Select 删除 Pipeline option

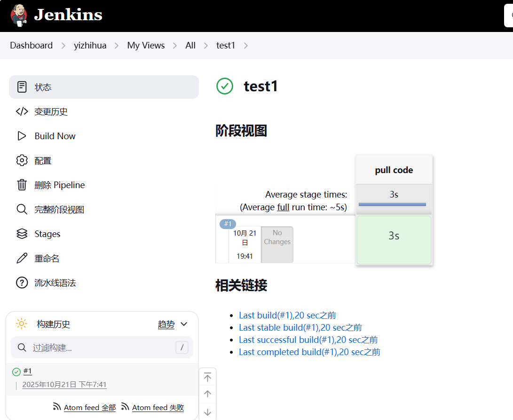[60, 185]
